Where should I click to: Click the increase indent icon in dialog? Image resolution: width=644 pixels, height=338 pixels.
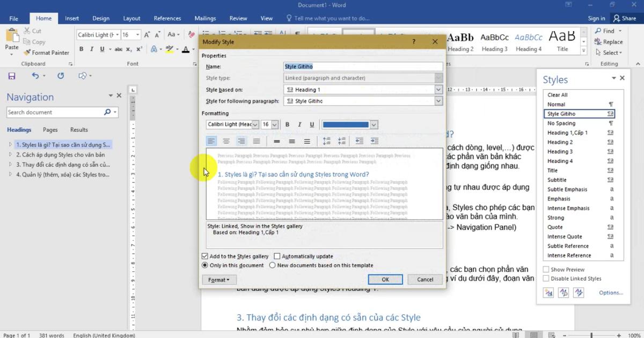tap(374, 141)
